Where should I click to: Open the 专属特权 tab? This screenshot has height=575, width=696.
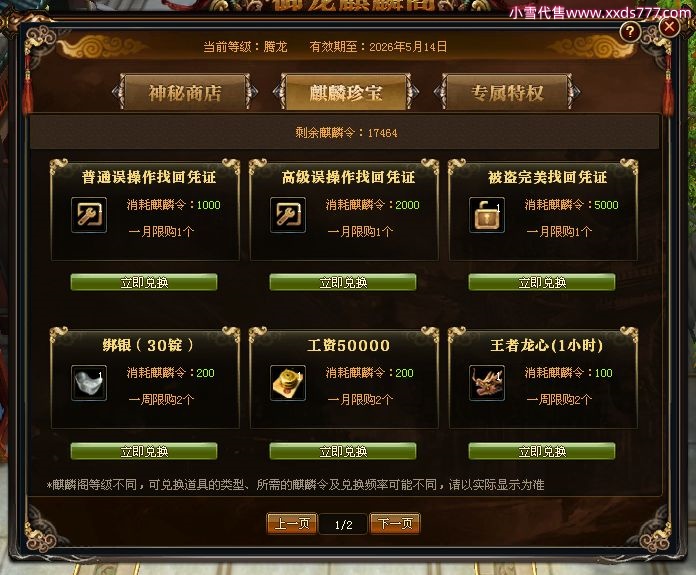[507, 92]
